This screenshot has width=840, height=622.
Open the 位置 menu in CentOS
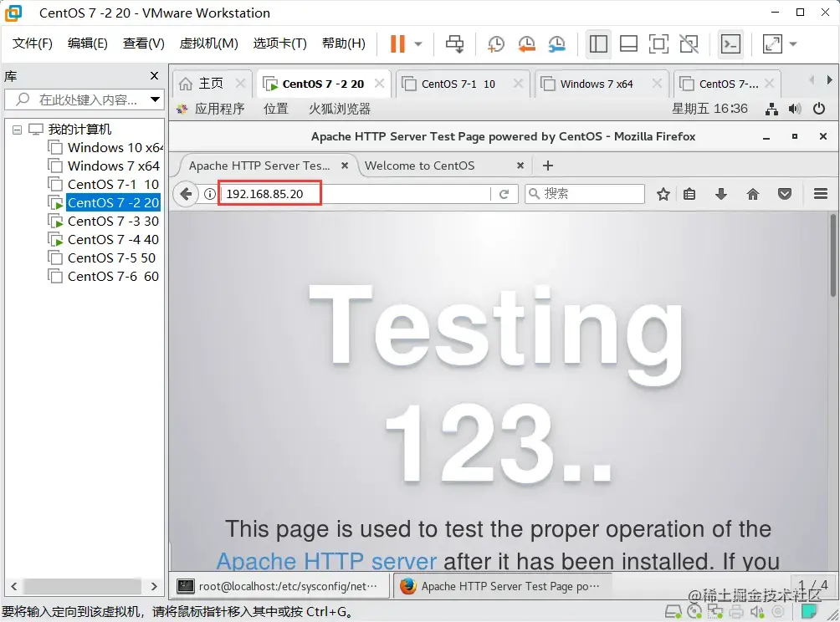tap(276, 110)
